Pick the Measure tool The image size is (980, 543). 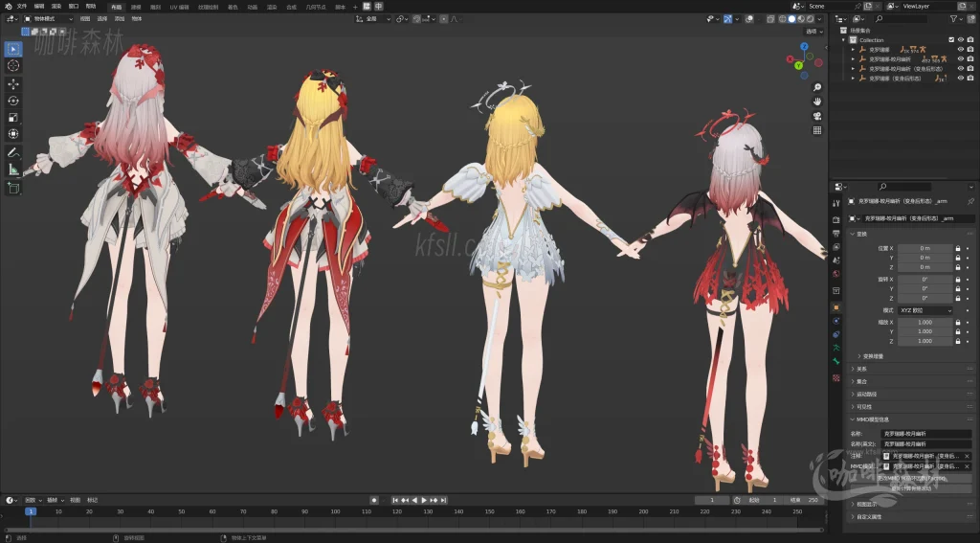[x=13, y=170]
